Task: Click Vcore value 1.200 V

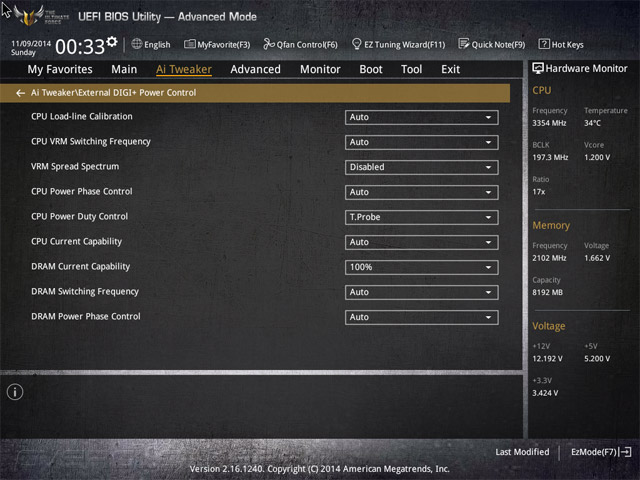Action: tap(597, 158)
